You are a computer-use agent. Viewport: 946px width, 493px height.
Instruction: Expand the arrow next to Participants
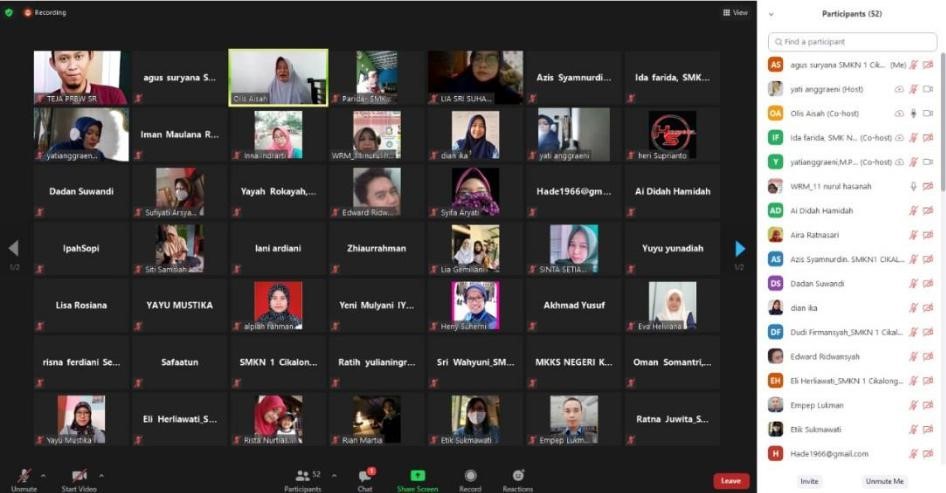pyautogui.click(x=334, y=475)
